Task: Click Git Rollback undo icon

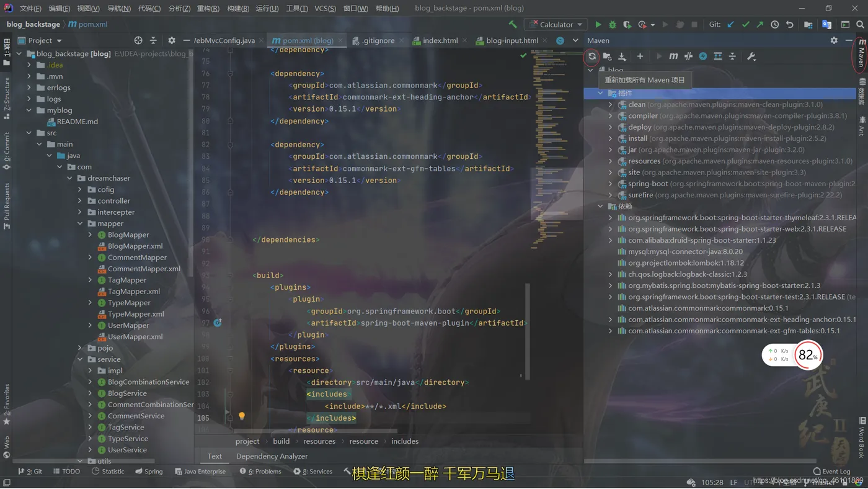Action: coord(789,25)
